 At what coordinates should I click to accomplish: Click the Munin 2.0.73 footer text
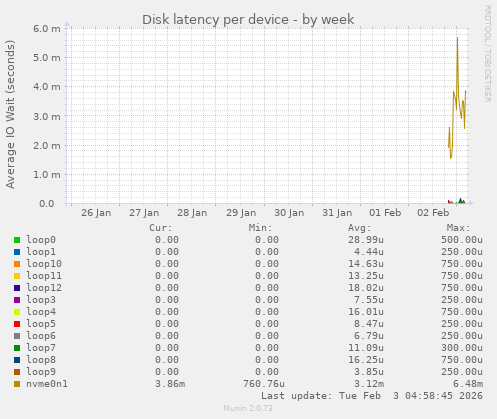[x=248, y=408]
